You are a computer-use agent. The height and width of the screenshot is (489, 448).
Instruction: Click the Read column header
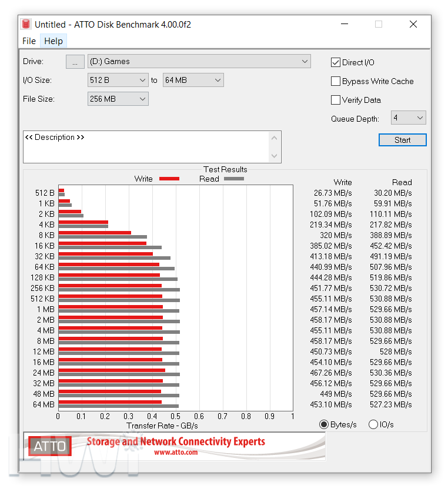(x=402, y=182)
